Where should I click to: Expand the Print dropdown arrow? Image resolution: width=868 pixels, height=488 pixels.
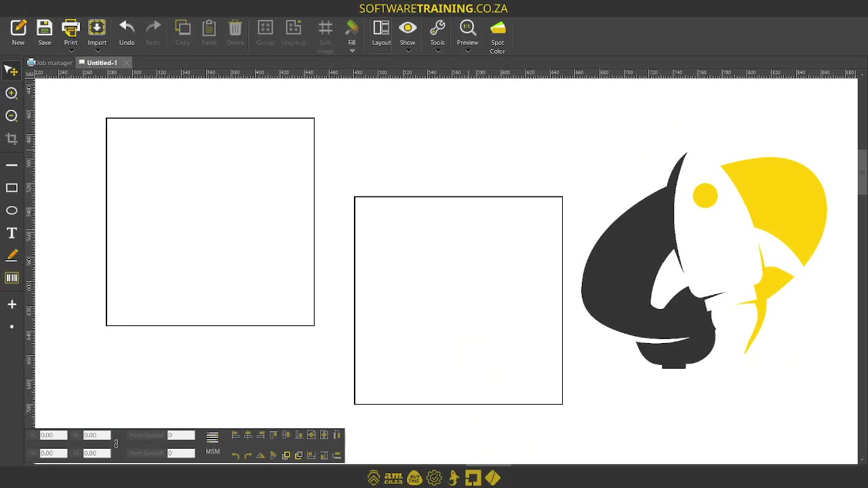(71, 51)
